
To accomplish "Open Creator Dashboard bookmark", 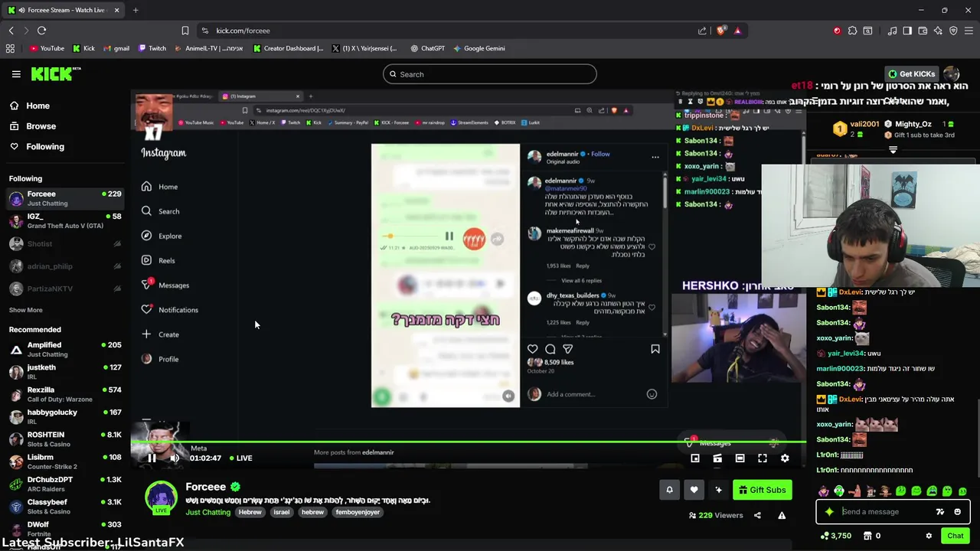I will (x=288, y=48).
